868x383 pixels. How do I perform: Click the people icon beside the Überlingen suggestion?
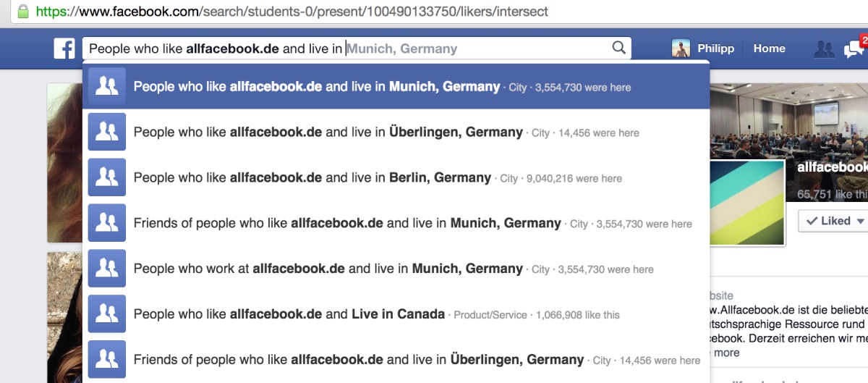click(x=106, y=132)
